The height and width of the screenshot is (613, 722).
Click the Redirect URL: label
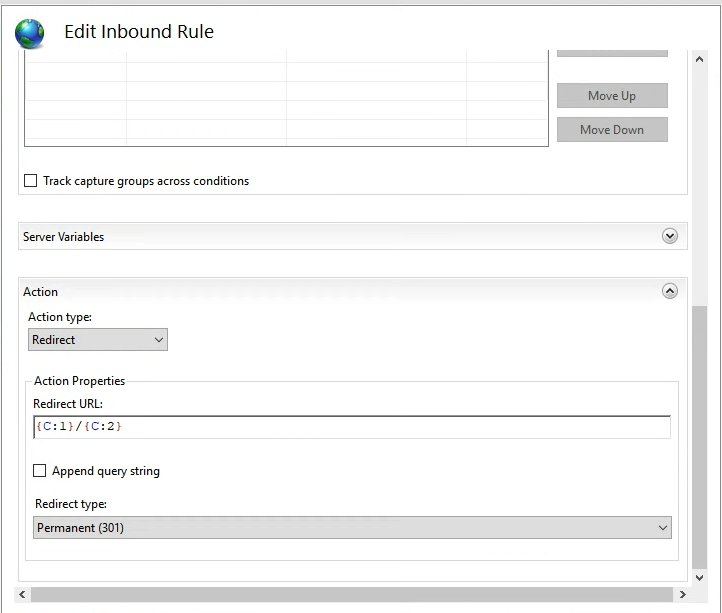click(68, 404)
